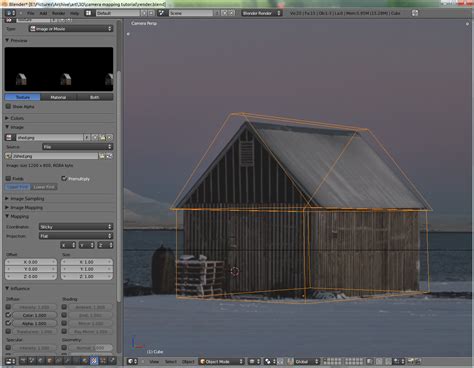Click the Size Z 1.00 field
This screenshot has height=368, width=474.
(87, 276)
